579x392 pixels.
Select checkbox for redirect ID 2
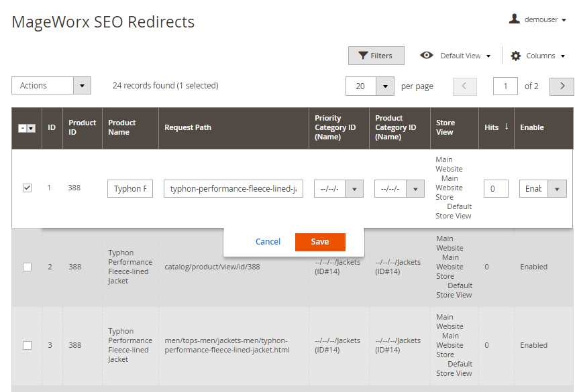27,267
